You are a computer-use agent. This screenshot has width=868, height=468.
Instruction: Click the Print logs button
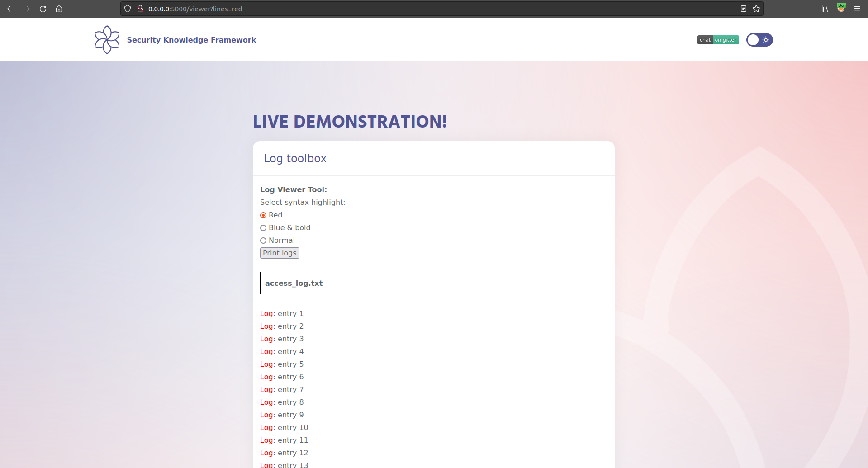tap(280, 253)
